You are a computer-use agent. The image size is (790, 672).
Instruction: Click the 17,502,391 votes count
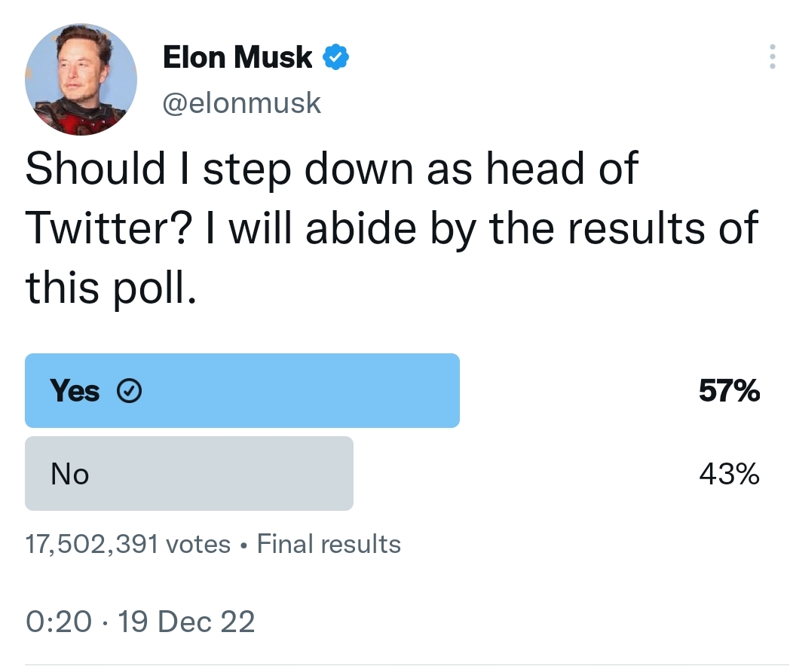point(127,544)
